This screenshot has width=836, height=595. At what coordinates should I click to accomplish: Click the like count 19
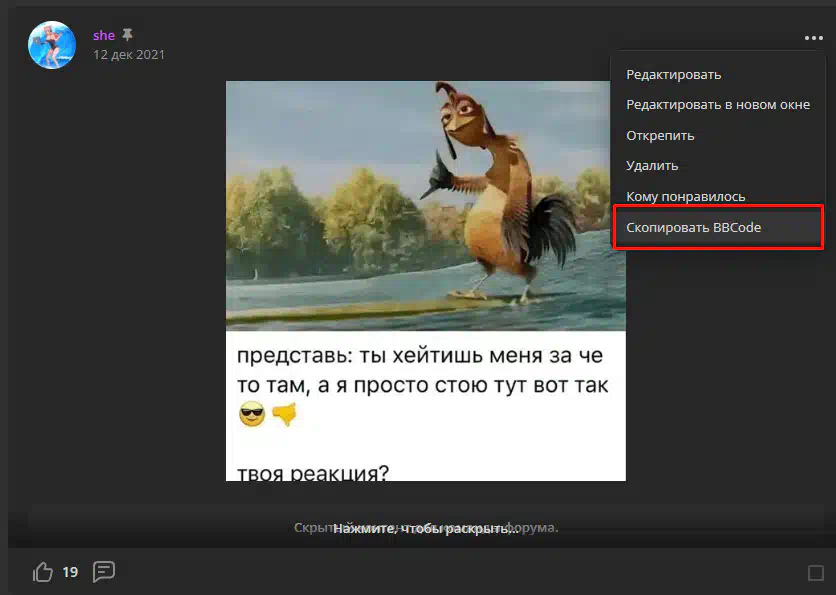point(70,572)
